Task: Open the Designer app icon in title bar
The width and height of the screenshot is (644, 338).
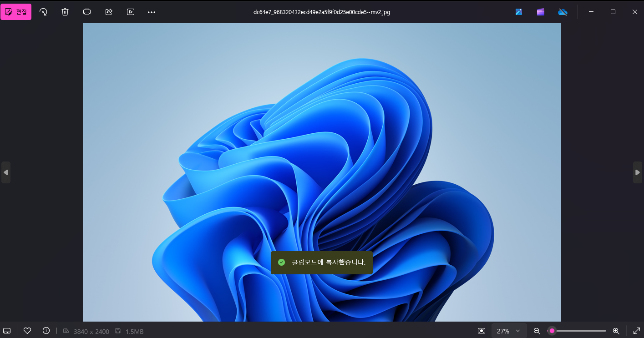Action: pos(519,12)
